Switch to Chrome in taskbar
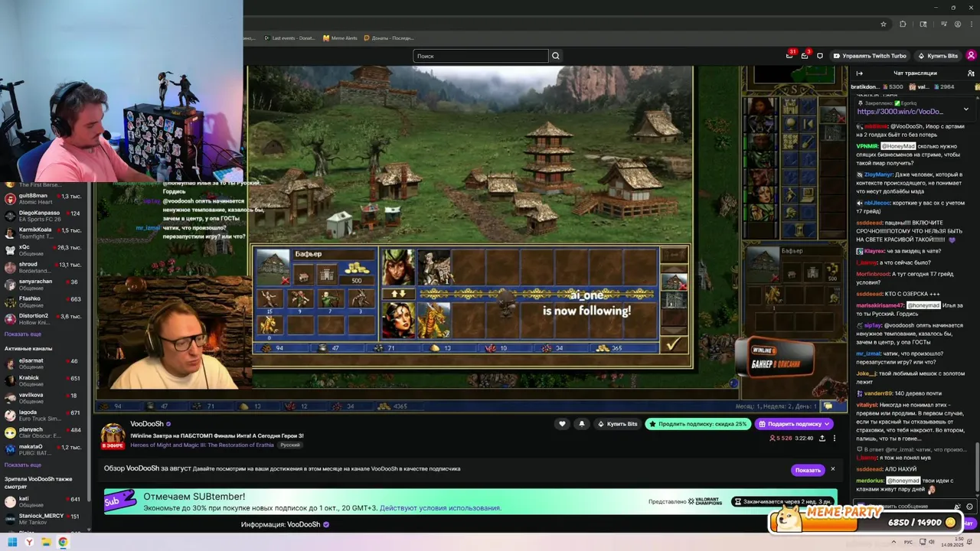Screen dimensions: 980x551 click(x=63, y=543)
